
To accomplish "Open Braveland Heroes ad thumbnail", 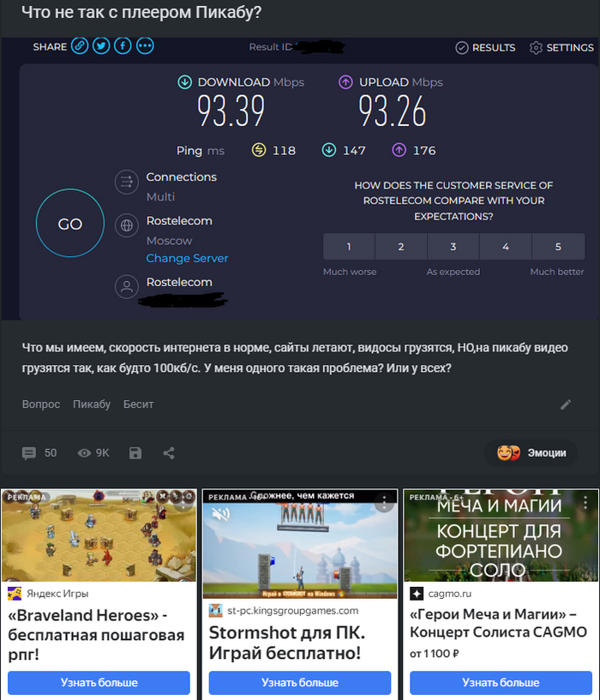I will tap(99, 535).
